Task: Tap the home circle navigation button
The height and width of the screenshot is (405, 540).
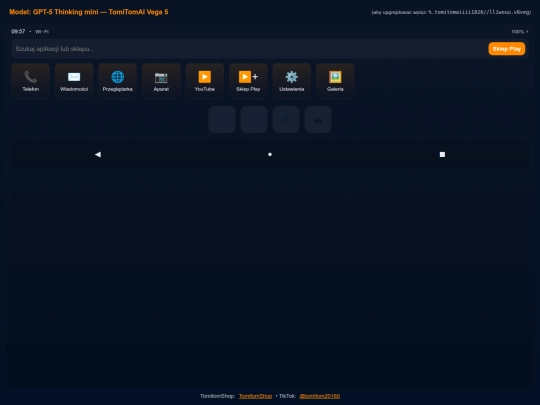Action: (270, 154)
